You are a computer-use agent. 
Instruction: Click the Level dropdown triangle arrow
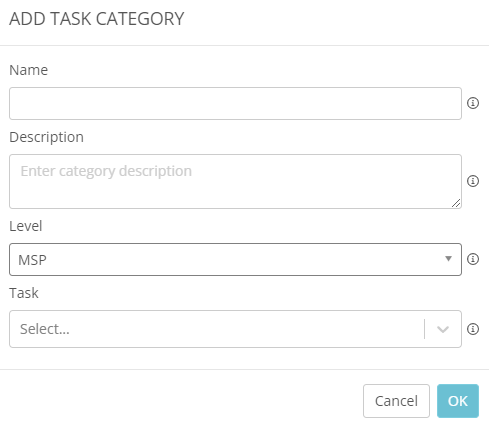tap(448, 259)
